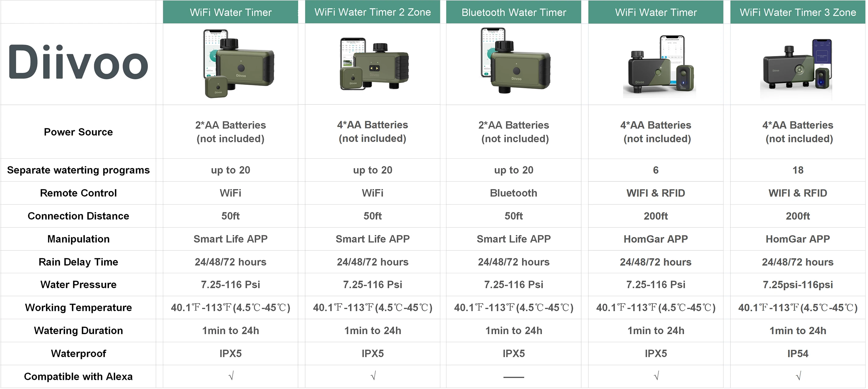This screenshot has height=389, width=868.
Task: Click the 'Remote Control' row label
Action: tap(78, 193)
